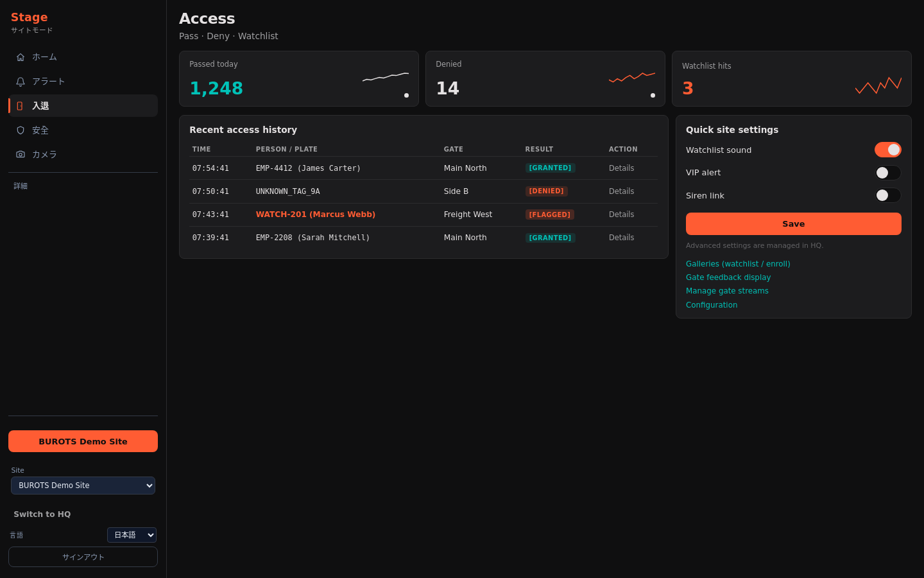Click the shield icon beside 安全
The height and width of the screenshot is (578, 924).
21,130
